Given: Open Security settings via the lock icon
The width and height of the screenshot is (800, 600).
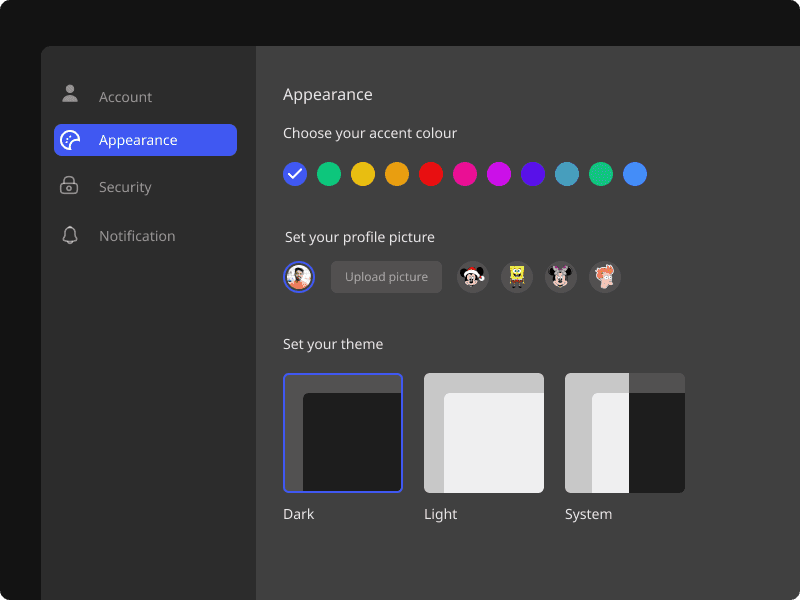Looking at the screenshot, I should pos(69,187).
